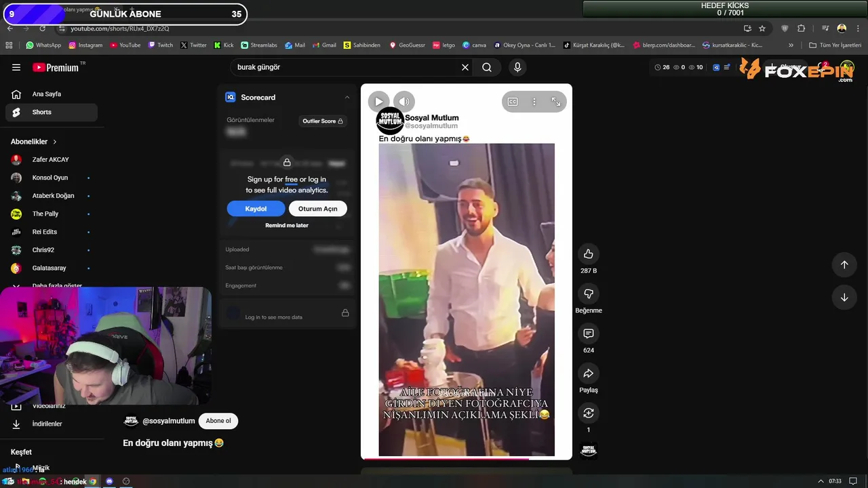868x488 pixels.
Task: Reload the page in browser
Action: [x=42, y=28]
